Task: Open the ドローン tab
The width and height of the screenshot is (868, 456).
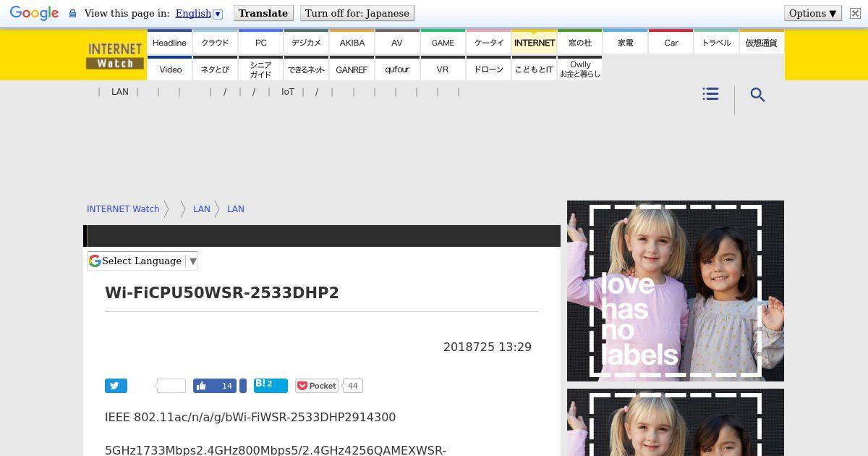Action: tap(488, 69)
